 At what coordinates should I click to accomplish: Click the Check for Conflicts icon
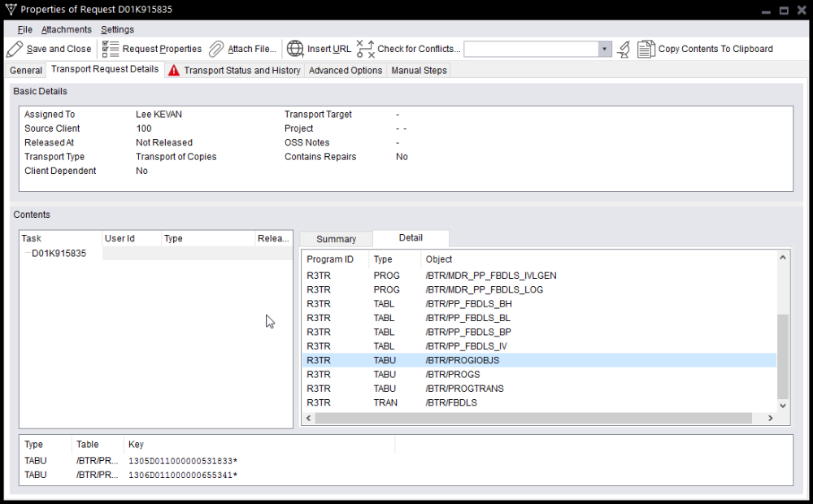coord(366,49)
